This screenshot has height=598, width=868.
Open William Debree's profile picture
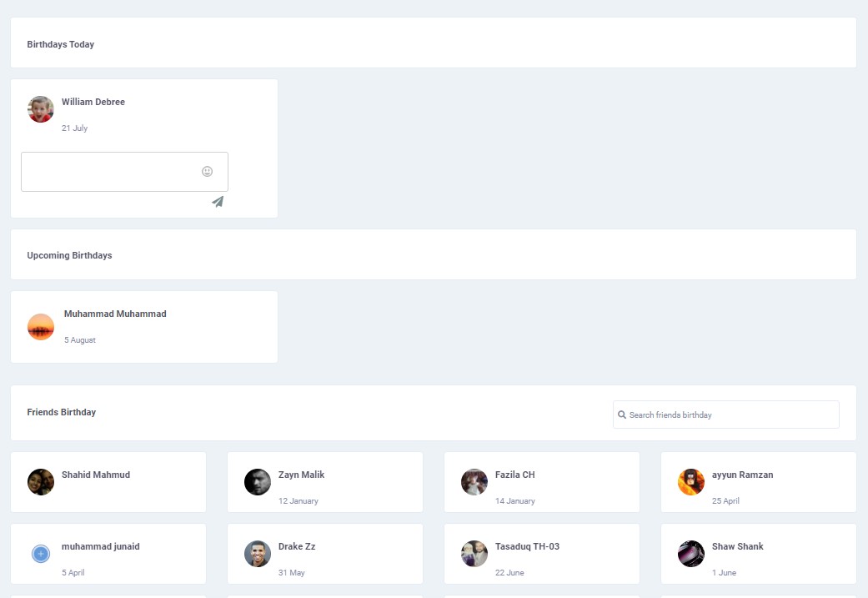point(41,109)
